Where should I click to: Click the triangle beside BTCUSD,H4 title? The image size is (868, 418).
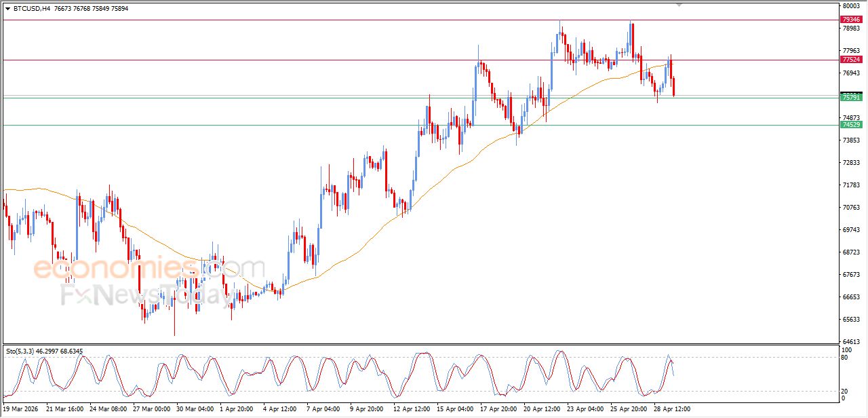pos(7,9)
